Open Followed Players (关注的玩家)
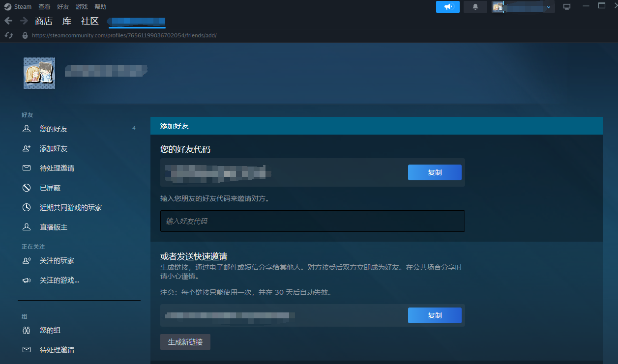The image size is (618, 364). pos(57,260)
